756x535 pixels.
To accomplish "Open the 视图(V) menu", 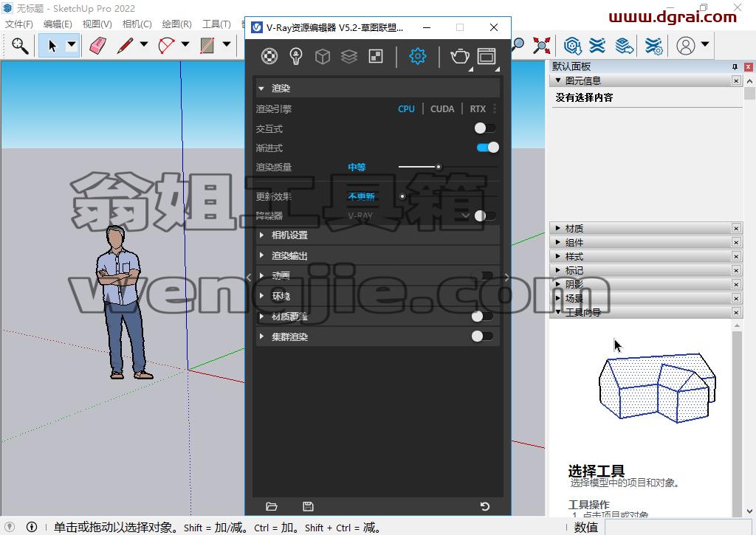I will coord(97,24).
